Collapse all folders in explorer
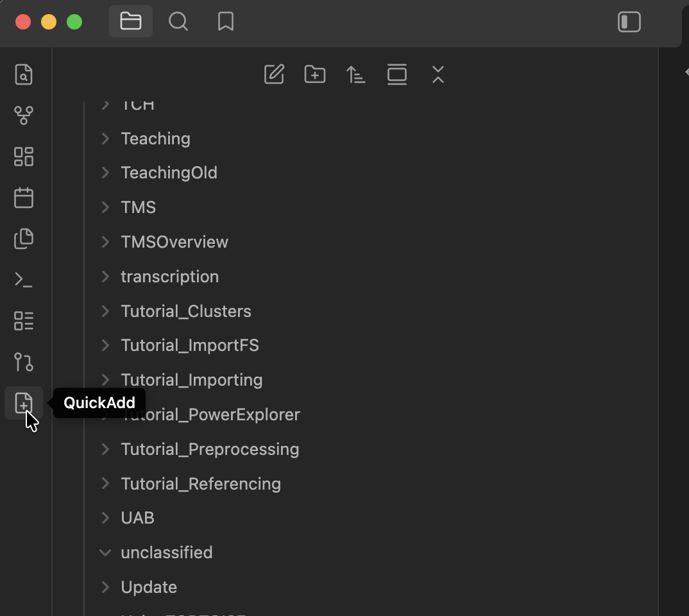The width and height of the screenshot is (689, 616). 438,74
